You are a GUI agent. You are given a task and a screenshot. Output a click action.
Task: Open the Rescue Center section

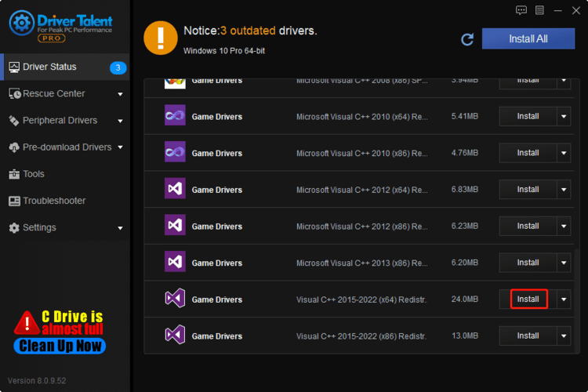click(65, 94)
